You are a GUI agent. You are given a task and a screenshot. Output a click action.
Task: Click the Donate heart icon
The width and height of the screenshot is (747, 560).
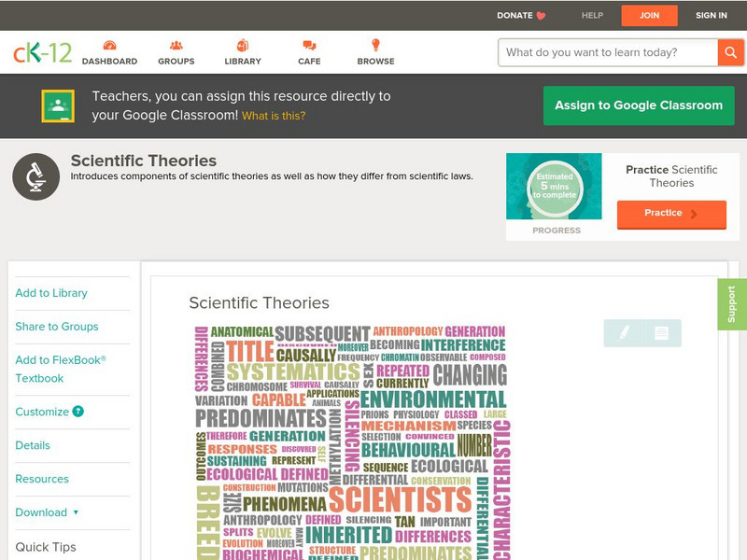click(541, 16)
